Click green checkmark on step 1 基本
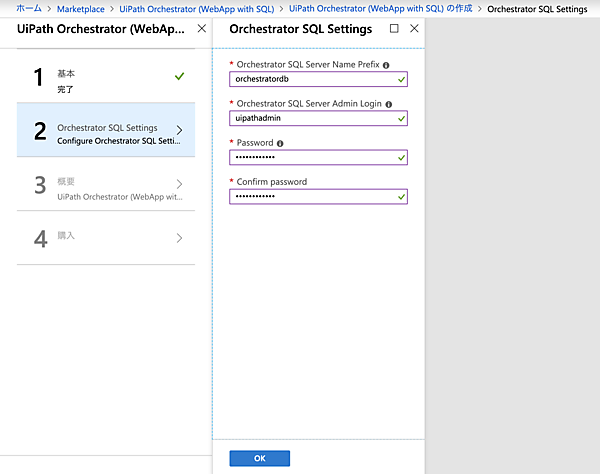 click(x=179, y=75)
